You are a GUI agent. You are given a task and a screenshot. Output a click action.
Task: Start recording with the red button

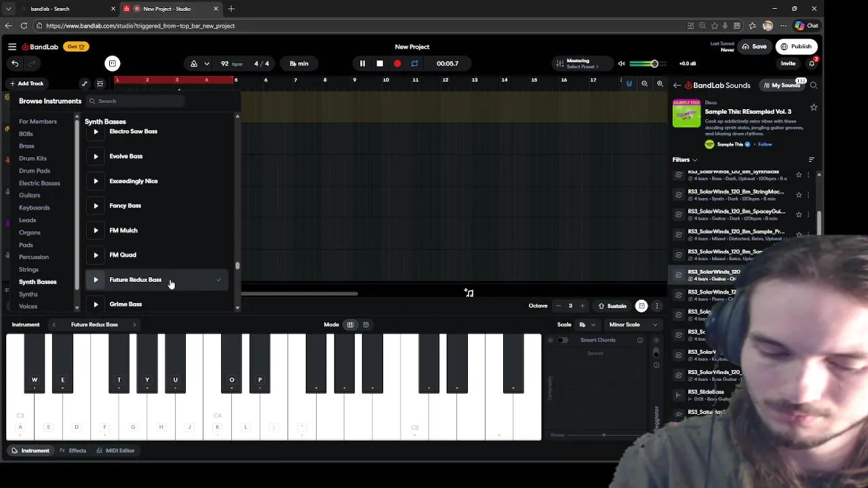tap(397, 64)
